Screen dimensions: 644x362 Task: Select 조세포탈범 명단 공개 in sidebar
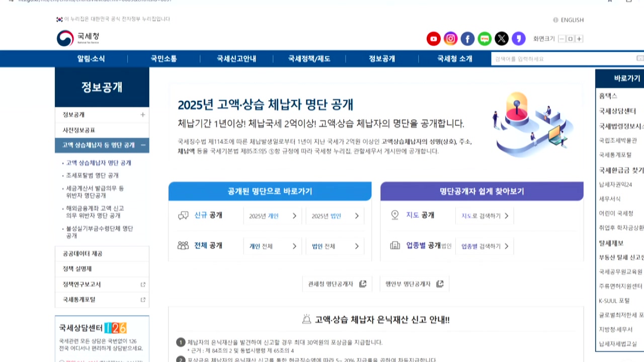point(92,175)
